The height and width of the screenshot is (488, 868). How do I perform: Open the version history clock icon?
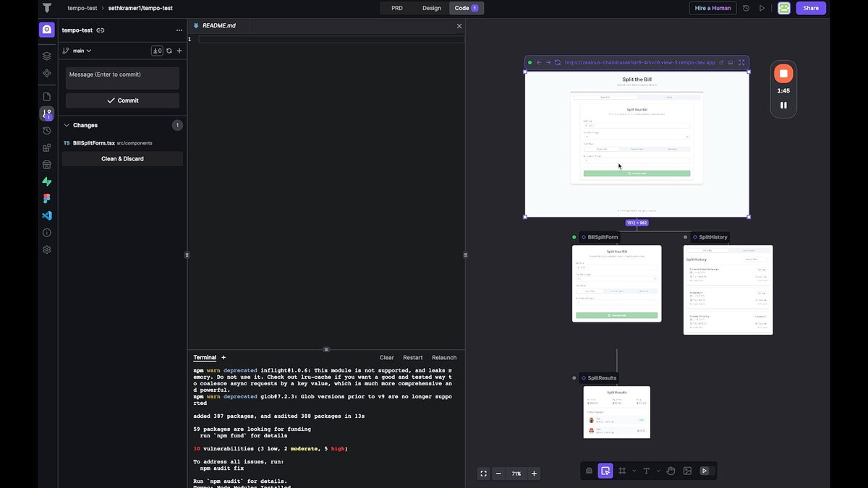(746, 8)
